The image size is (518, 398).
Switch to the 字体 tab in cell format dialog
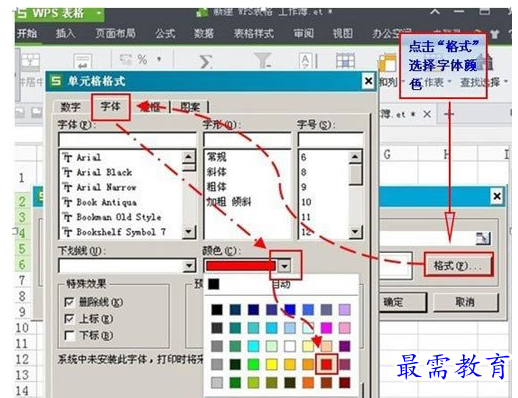click(x=111, y=107)
